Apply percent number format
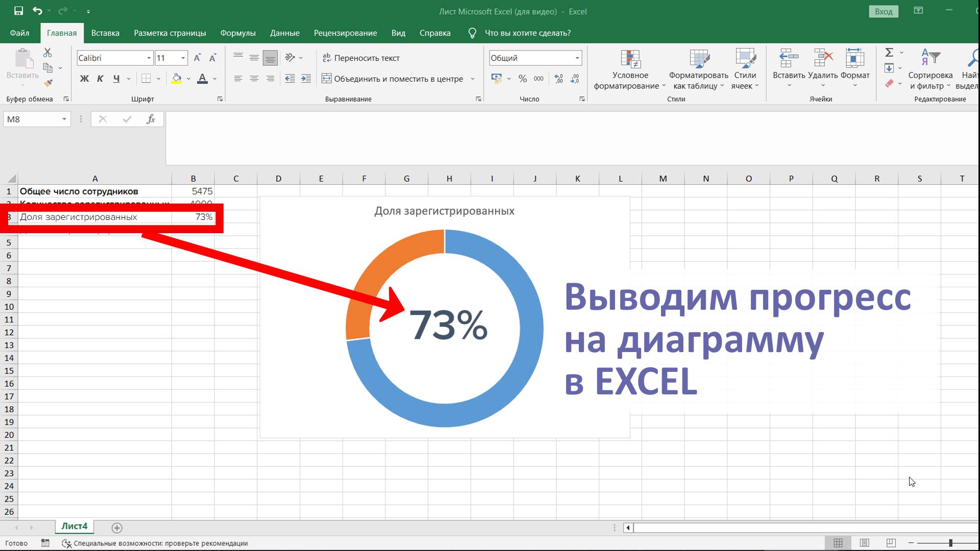Viewport: 980px width, 551px height. pyautogui.click(x=522, y=79)
